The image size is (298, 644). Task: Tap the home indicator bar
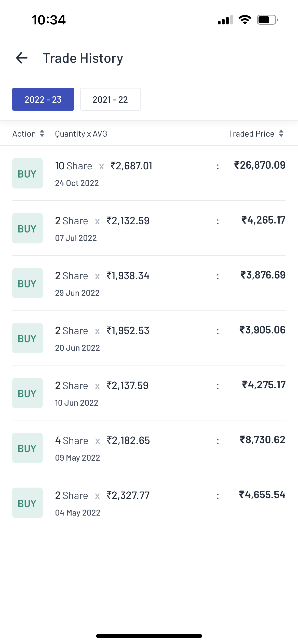[149, 636]
